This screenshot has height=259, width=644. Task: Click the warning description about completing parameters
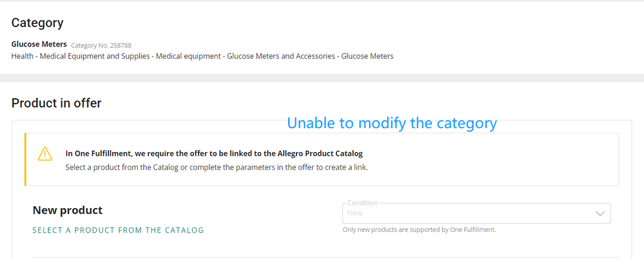pyautogui.click(x=217, y=168)
